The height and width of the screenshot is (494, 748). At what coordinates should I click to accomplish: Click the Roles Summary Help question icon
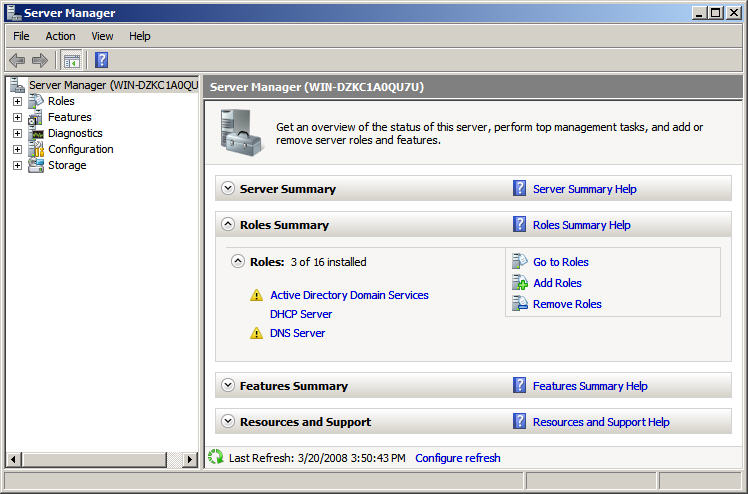(519, 224)
